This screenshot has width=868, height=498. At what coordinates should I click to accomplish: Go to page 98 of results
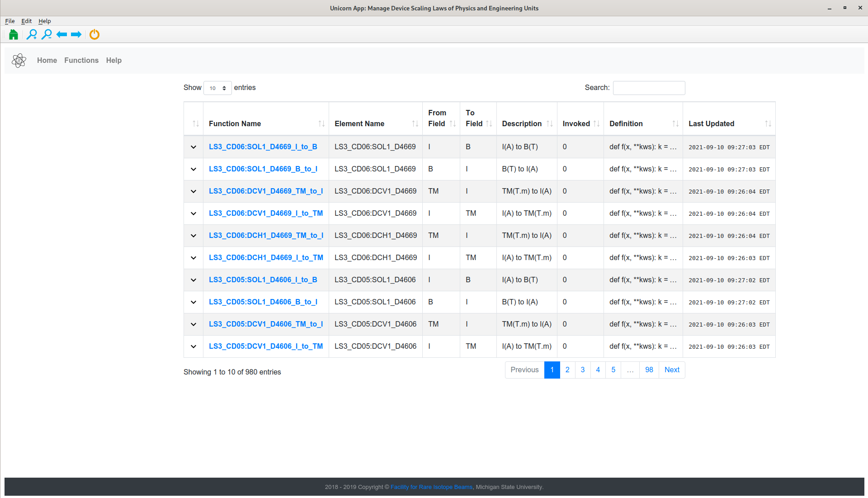point(649,370)
